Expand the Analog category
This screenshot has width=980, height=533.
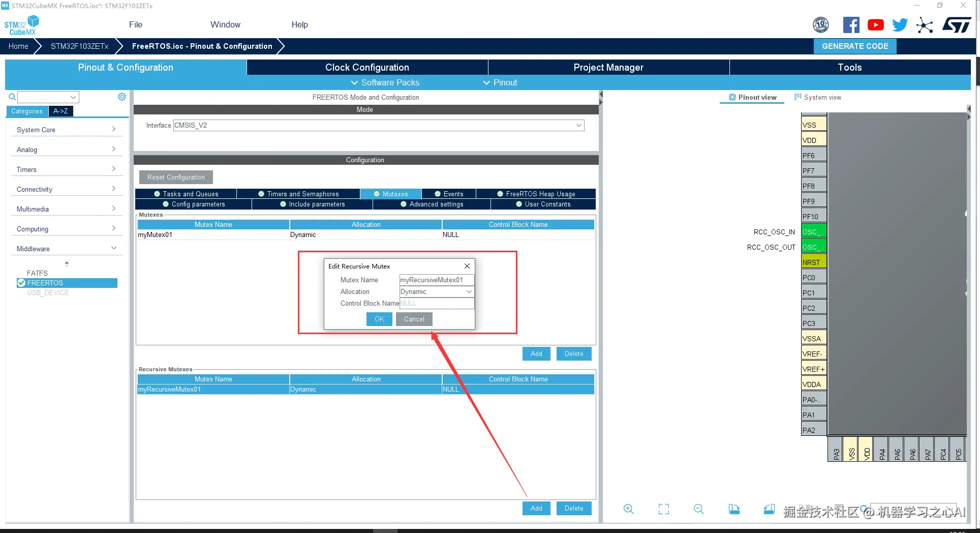pyautogui.click(x=67, y=150)
